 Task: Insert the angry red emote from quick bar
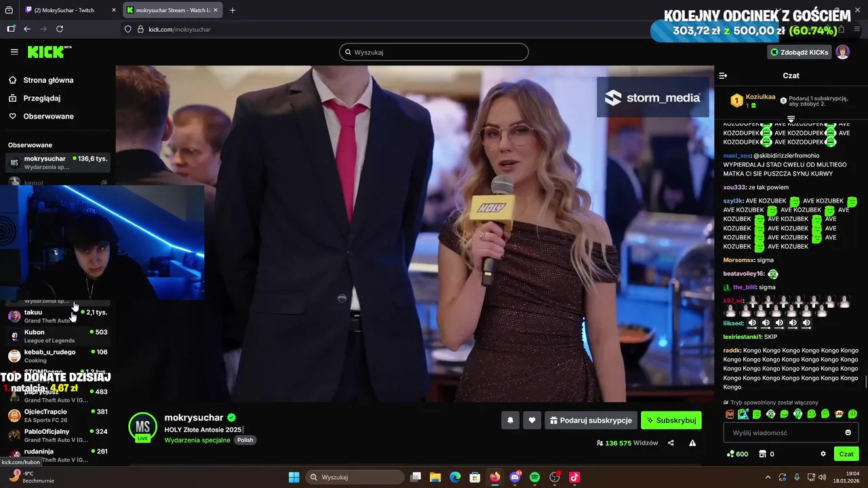[730, 414]
